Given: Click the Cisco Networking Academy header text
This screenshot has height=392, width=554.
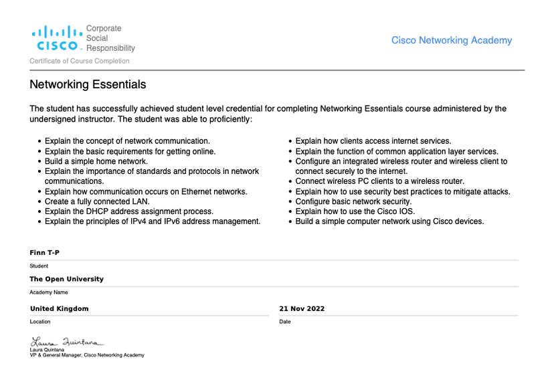Looking at the screenshot, I should pos(451,40).
